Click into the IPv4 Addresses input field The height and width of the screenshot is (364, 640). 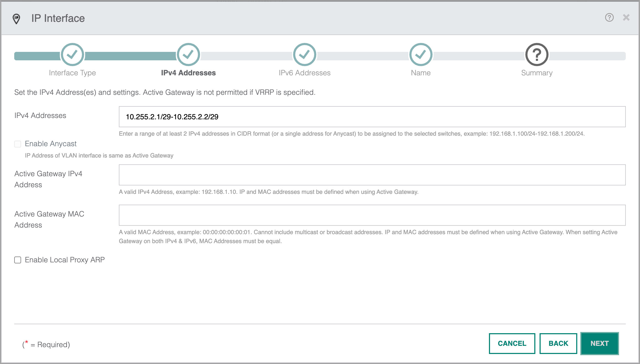point(372,117)
